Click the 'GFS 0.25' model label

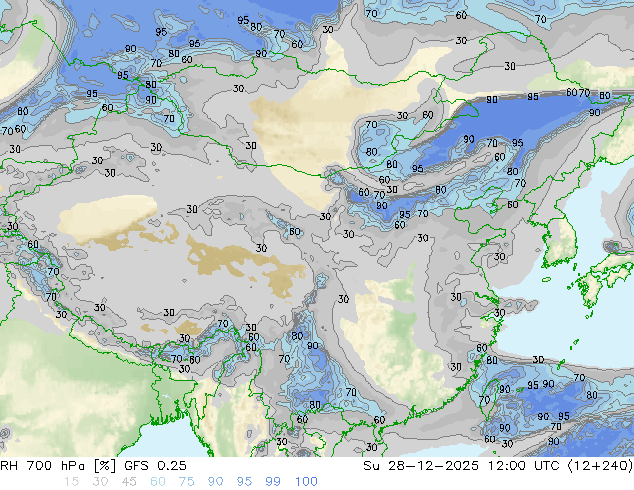[155, 466]
